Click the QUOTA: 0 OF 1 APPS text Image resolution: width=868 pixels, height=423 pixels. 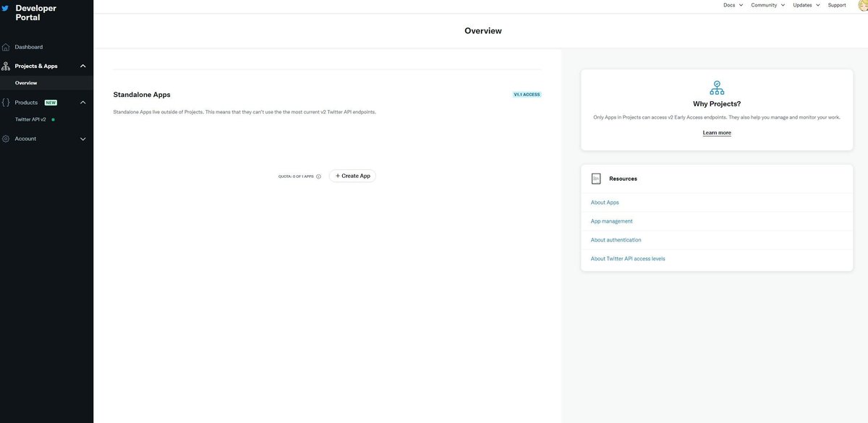[296, 176]
